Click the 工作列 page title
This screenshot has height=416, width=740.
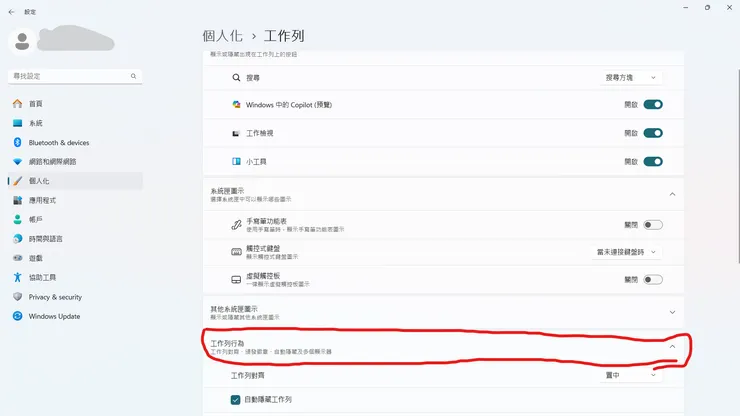[284, 36]
